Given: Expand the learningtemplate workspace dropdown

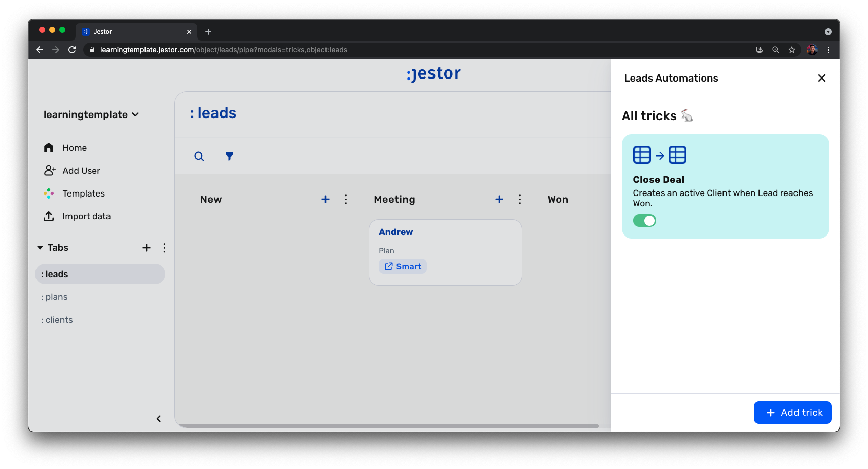Looking at the screenshot, I should pos(91,114).
